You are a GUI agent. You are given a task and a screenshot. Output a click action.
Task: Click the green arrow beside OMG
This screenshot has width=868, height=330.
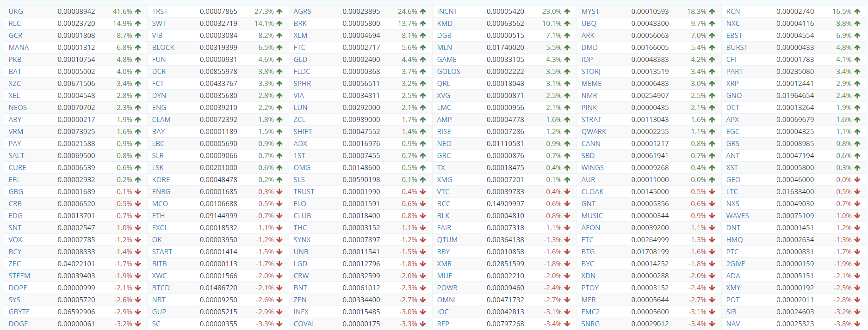pyautogui.click(x=422, y=168)
